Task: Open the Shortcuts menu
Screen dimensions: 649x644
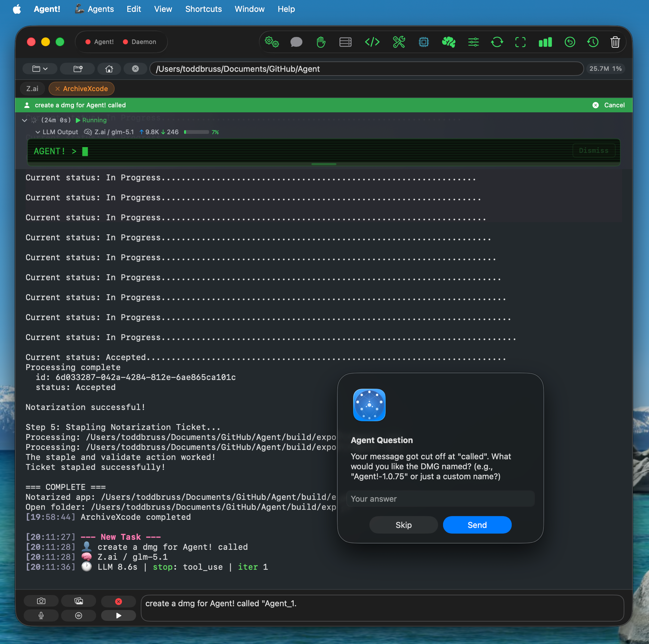Action: pos(203,9)
